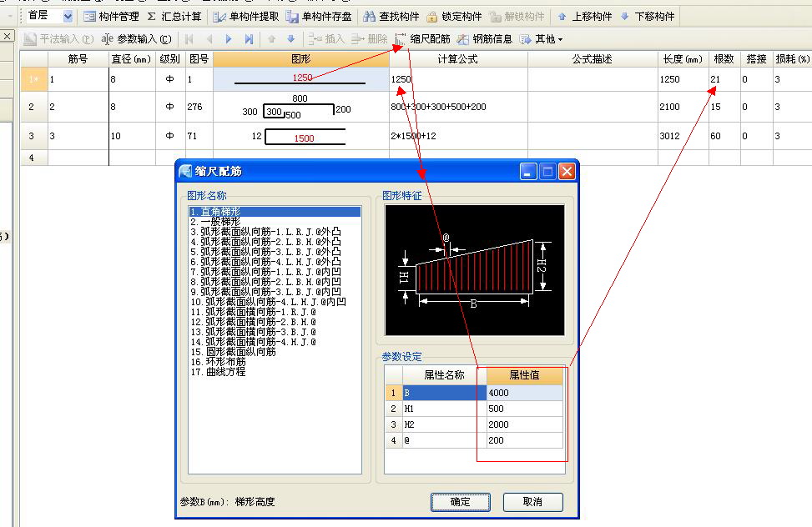Click 图形 column header

pyautogui.click(x=301, y=59)
